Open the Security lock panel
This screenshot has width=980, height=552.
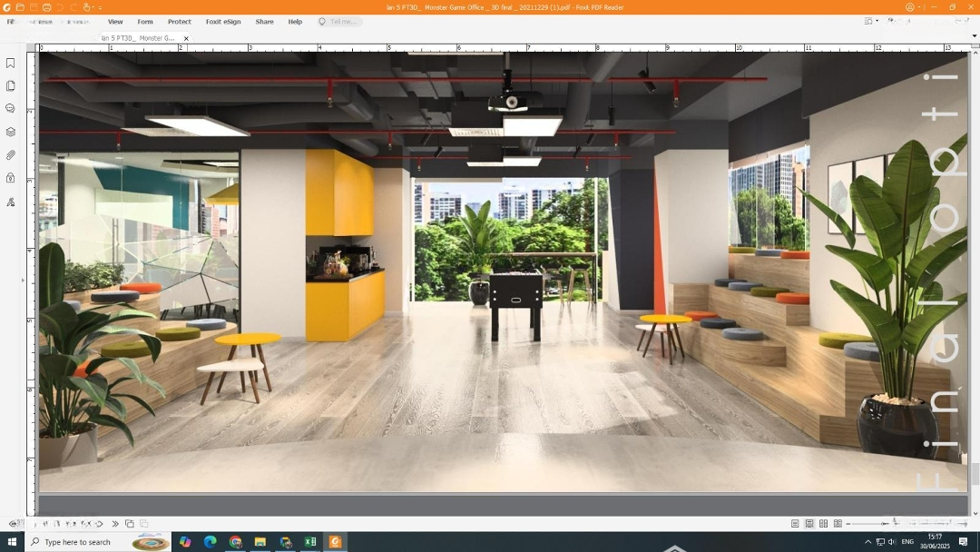coord(11,178)
